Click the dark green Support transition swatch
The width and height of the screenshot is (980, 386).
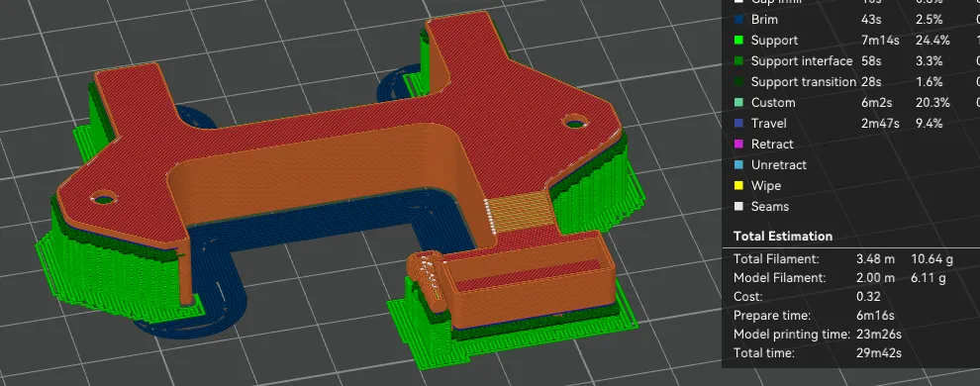point(738,82)
